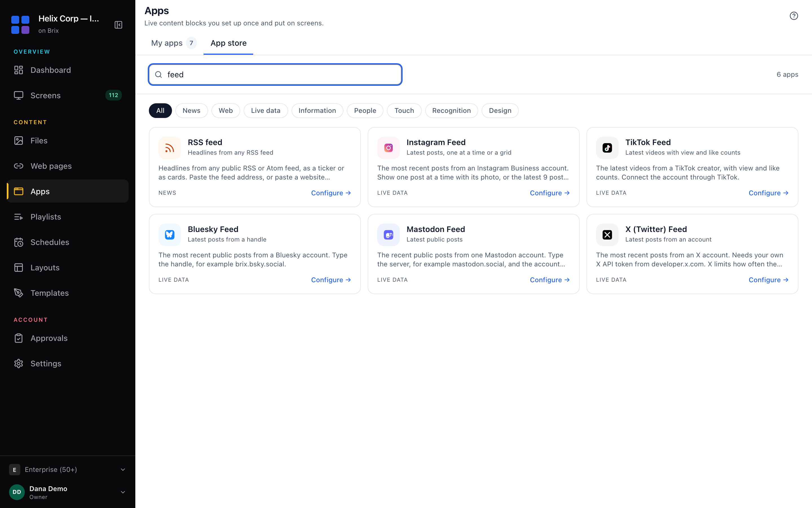Viewport: 812px width, 508px height.
Task: Configure the Bluesky Feed app
Action: coord(331,280)
